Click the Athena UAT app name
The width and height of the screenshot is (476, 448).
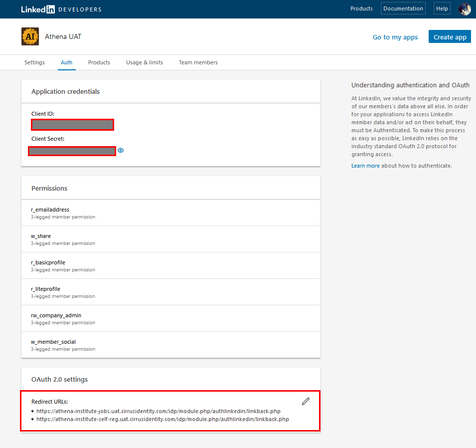click(x=63, y=36)
